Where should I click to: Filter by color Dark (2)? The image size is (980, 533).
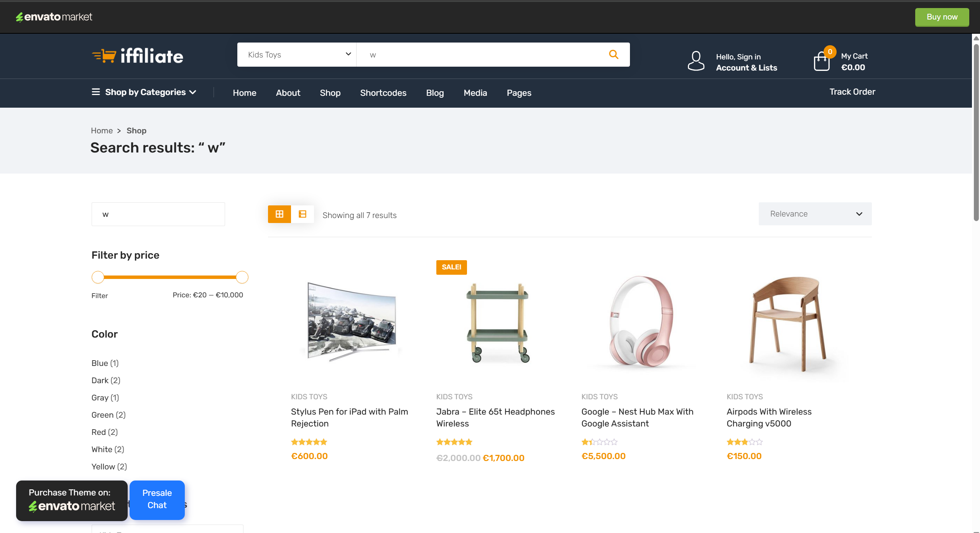tap(106, 380)
